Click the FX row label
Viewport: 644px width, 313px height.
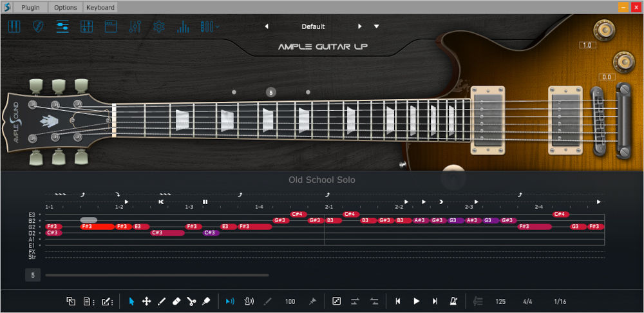coord(32,251)
